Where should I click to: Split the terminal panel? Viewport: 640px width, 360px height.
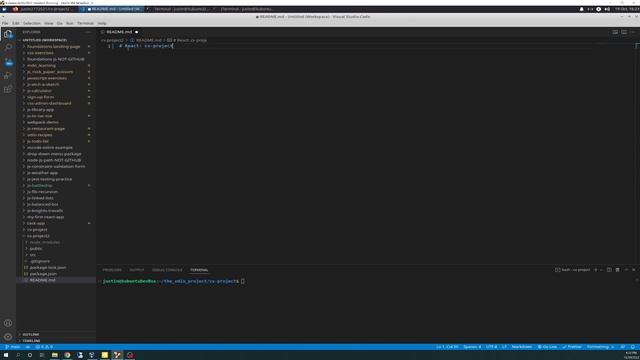(609, 270)
